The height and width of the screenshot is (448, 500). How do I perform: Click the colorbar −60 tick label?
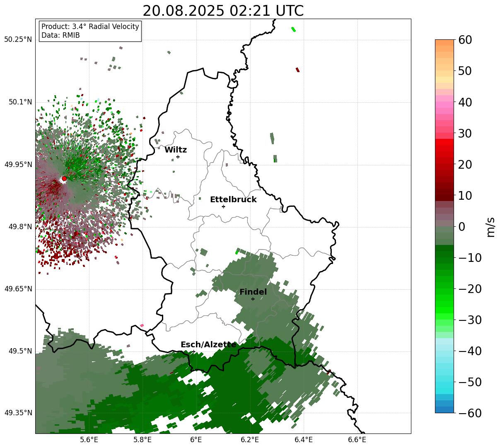pos(470,413)
